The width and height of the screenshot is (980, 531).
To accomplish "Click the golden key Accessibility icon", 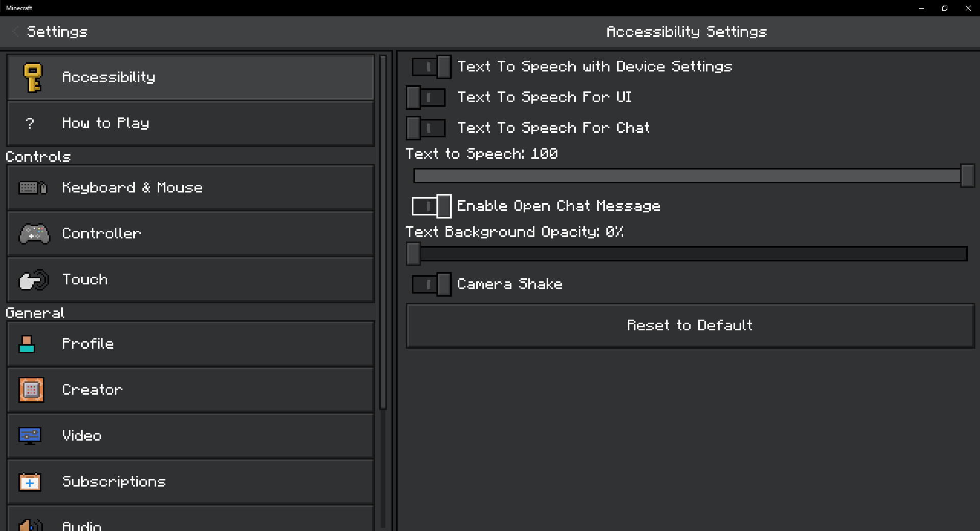I will tap(33, 78).
